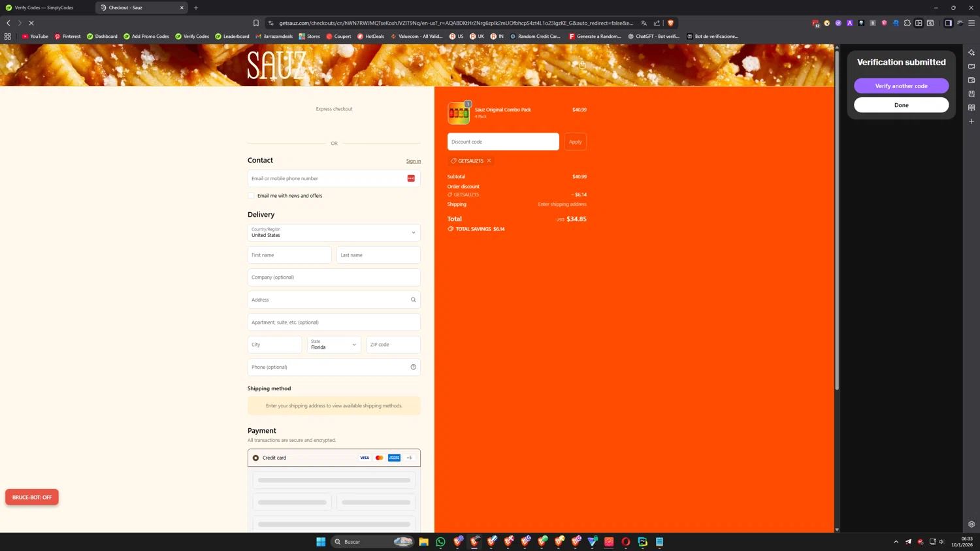Click the sidebar add plus icon
The height and width of the screenshot is (551, 980).
(x=972, y=121)
